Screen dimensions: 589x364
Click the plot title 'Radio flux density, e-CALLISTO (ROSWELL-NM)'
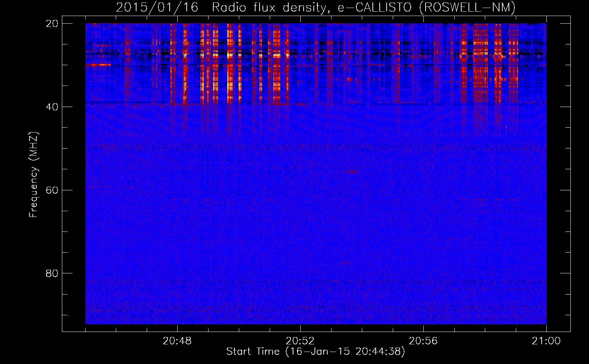[x=364, y=7]
